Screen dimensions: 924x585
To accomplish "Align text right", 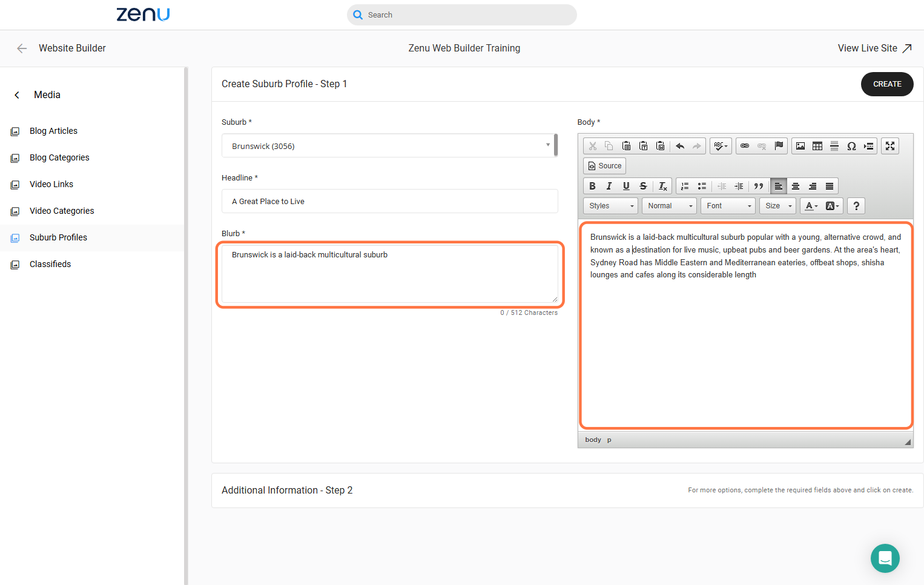I will (x=813, y=186).
